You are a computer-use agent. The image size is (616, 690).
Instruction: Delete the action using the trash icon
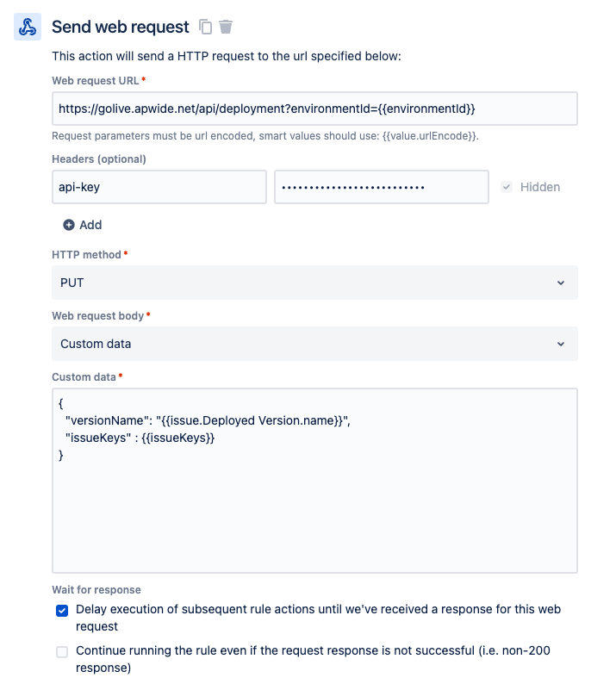226,27
